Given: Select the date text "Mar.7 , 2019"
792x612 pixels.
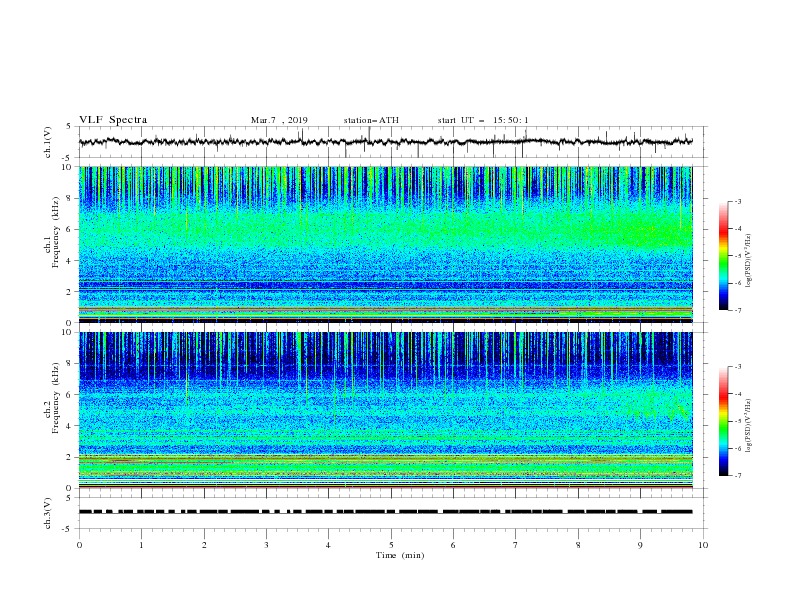Looking at the screenshot, I should tap(279, 120).
